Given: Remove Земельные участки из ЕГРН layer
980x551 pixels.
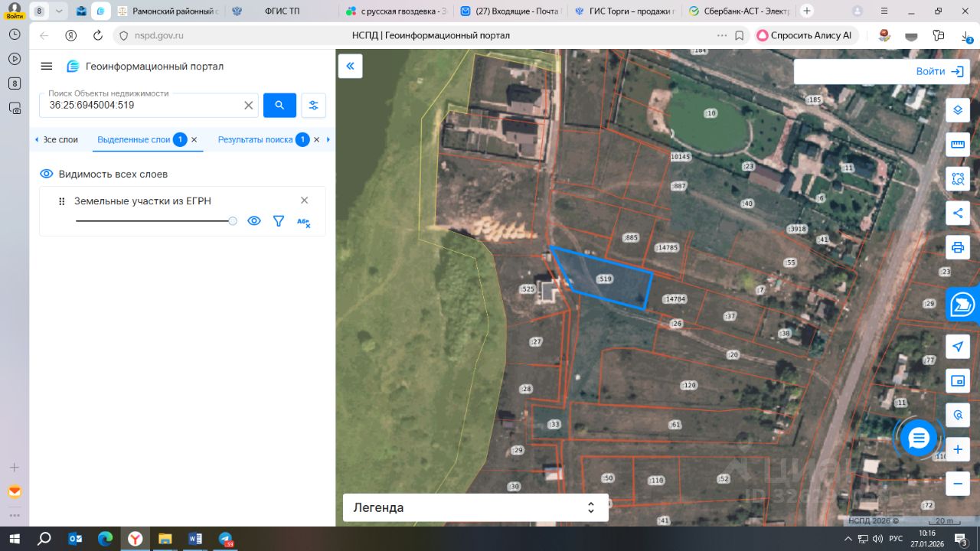Looking at the screenshot, I should (304, 201).
